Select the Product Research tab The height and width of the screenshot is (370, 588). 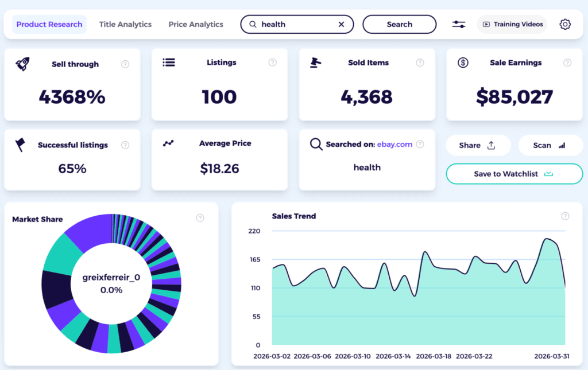[x=49, y=24]
